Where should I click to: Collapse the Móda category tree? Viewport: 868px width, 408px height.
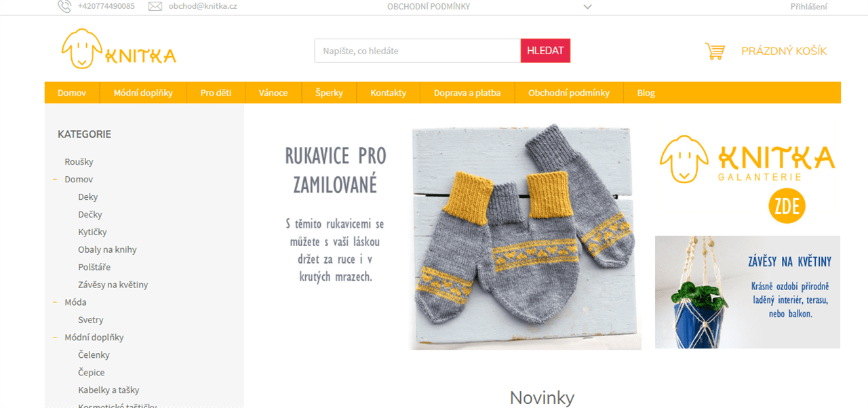[x=55, y=302]
